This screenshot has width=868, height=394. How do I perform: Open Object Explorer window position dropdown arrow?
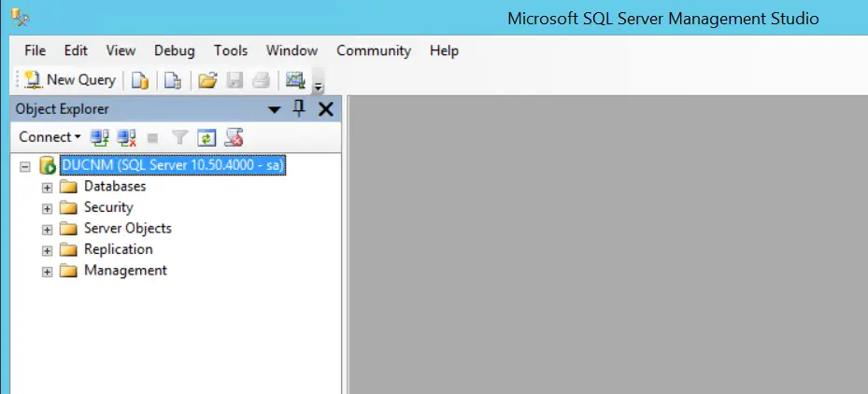pos(274,110)
